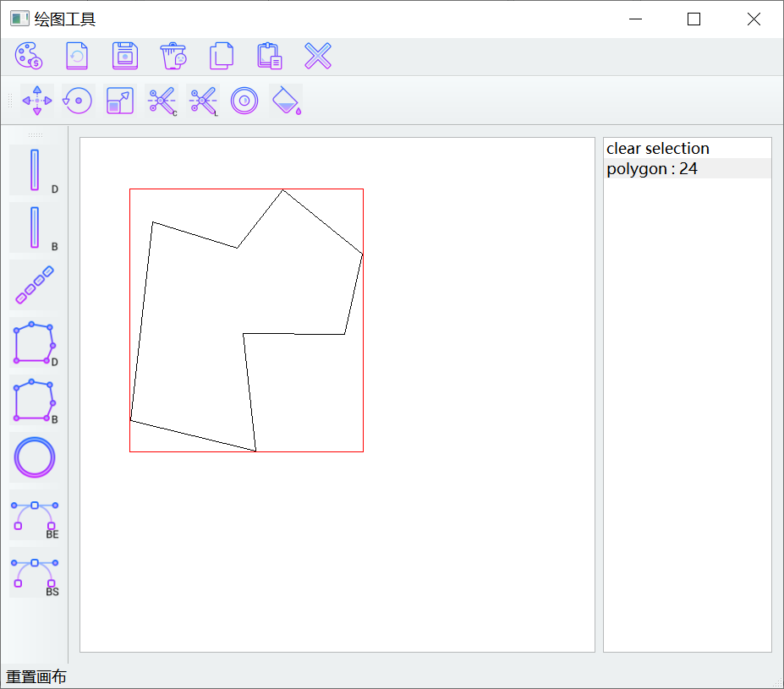Open the color palette picker icon
Screen dimensions: 784x689
click(29, 56)
